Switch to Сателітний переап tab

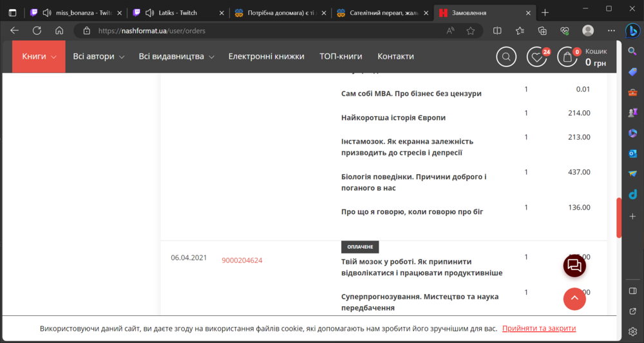[383, 13]
